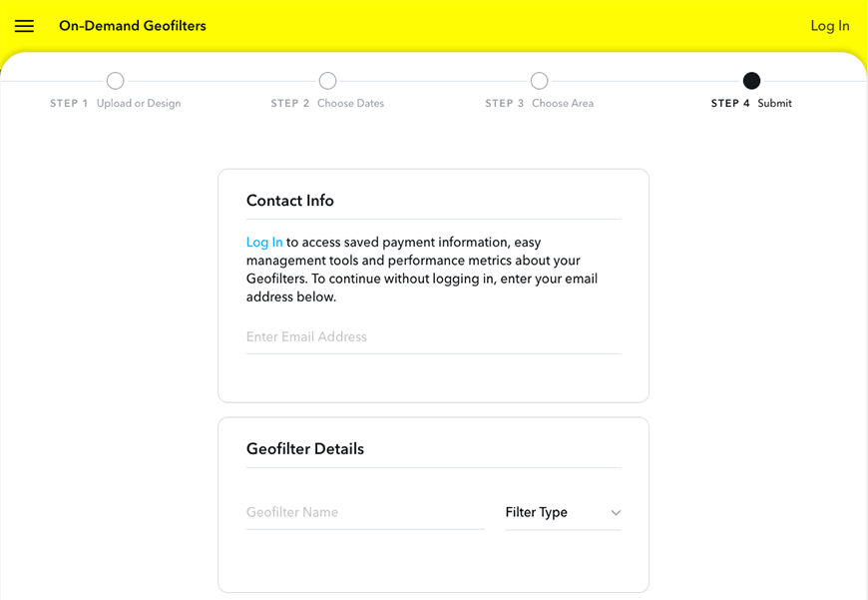
Task: Select the Choose Area step label
Action: click(x=562, y=103)
